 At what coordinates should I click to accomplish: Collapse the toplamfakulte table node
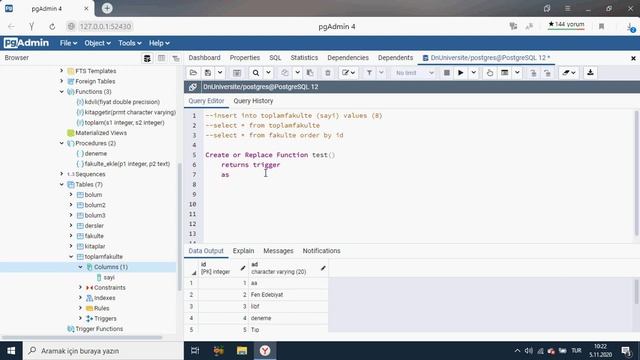71,257
